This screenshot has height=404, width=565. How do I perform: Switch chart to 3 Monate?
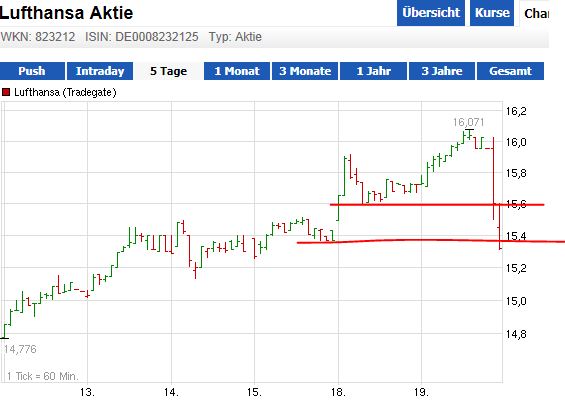[305, 71]
